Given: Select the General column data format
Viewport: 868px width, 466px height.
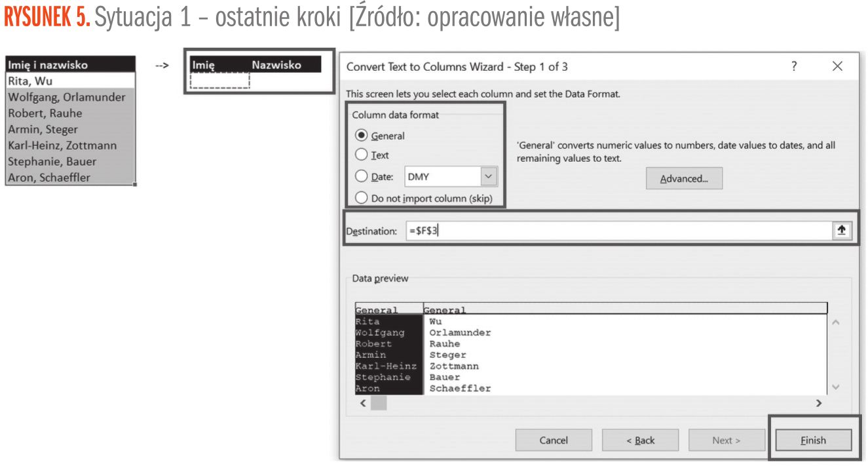Looking at the screenshot, I should coord(362,136).
